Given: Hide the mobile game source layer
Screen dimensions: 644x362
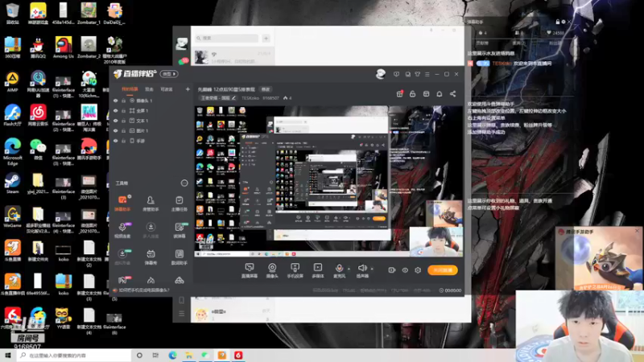Looking at the screenshot, I should (115, 141).
